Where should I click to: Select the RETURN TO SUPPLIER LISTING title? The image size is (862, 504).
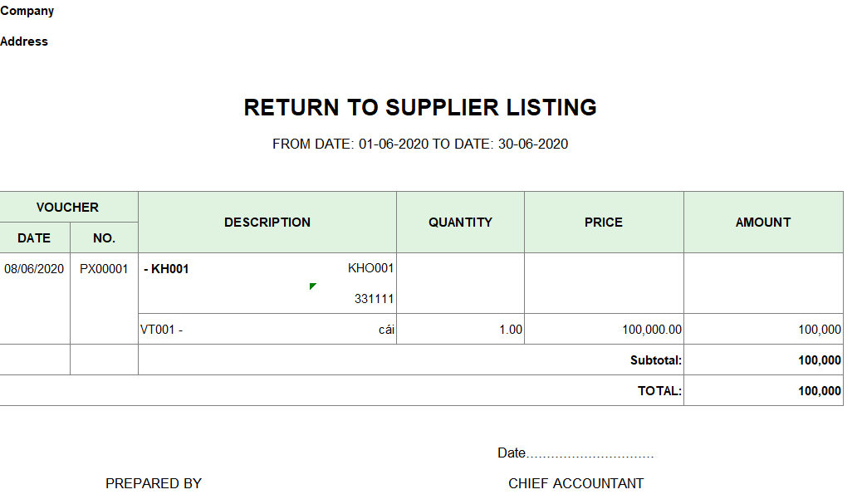point(420,108)
